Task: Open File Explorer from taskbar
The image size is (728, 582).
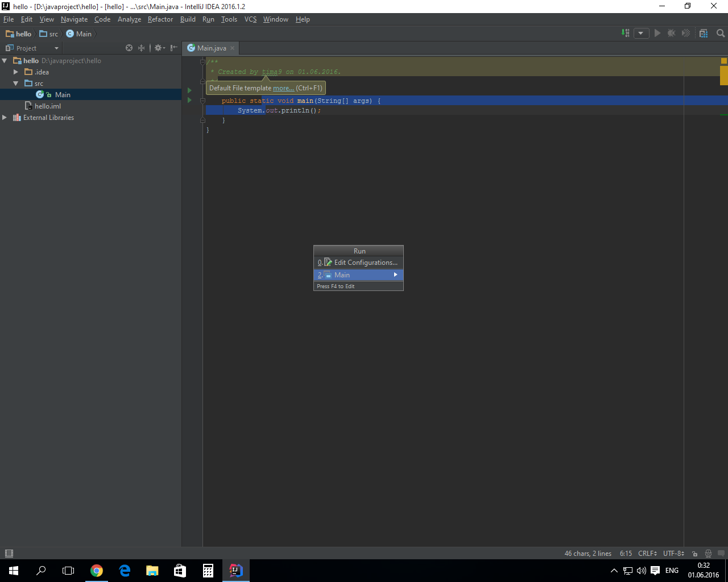Action: (152, 571)
